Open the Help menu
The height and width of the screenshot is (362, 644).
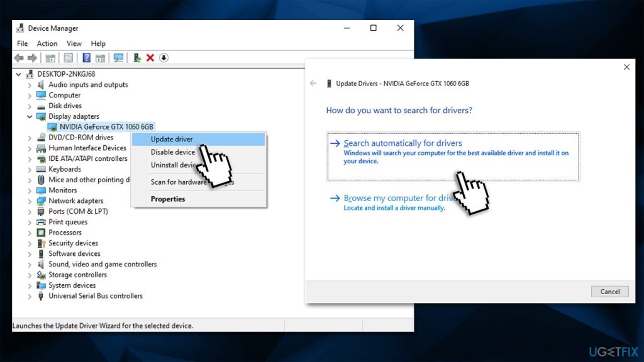pyautogui.click(x=98, y=43)
